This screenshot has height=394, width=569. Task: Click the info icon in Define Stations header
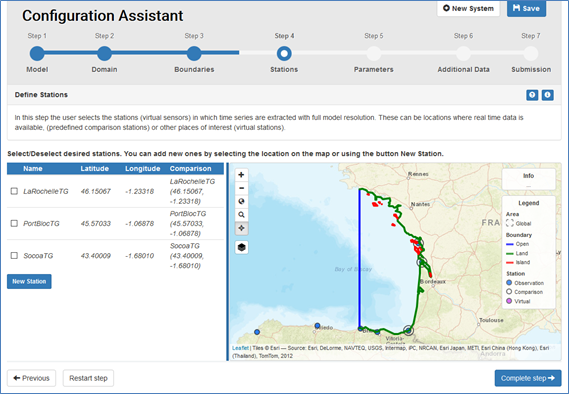(548, 95)
